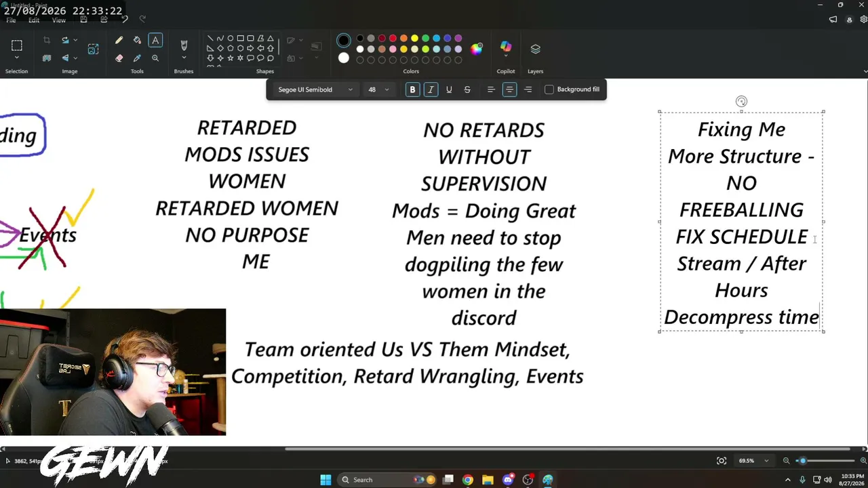
Task: Open the 69.5% zoom level dropdown
Action: click(x=754, y=461)
